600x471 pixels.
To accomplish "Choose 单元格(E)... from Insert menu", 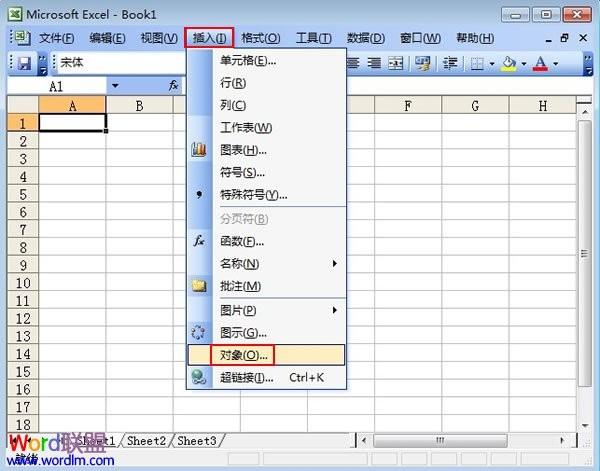I will pyautogui.click(x=267, y=60).
